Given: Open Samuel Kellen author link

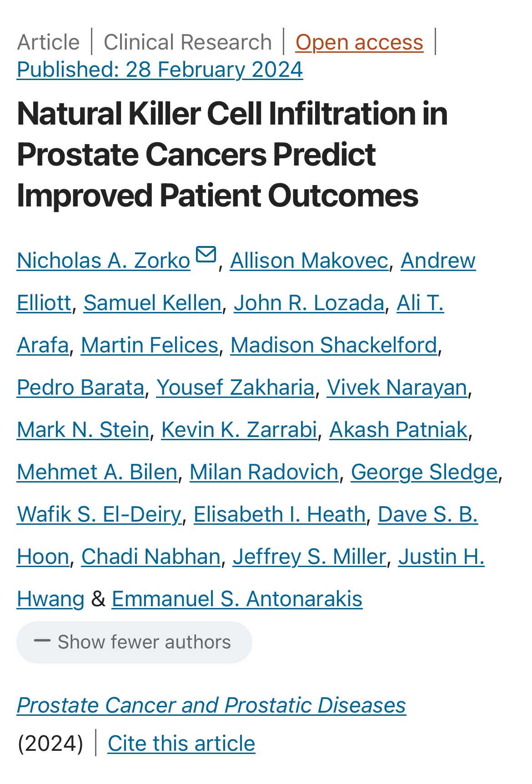Looking at the screenshot, I should pos(153,303).
